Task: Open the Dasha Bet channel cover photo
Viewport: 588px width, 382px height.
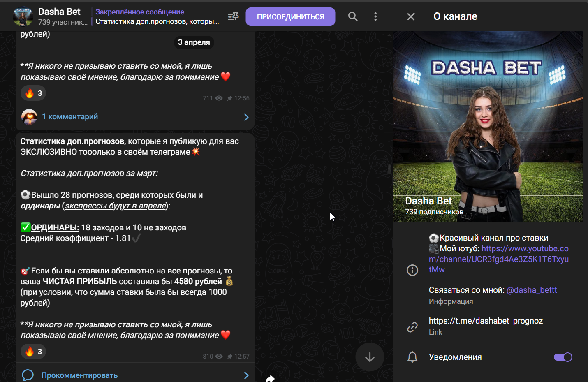Action: 488,126
